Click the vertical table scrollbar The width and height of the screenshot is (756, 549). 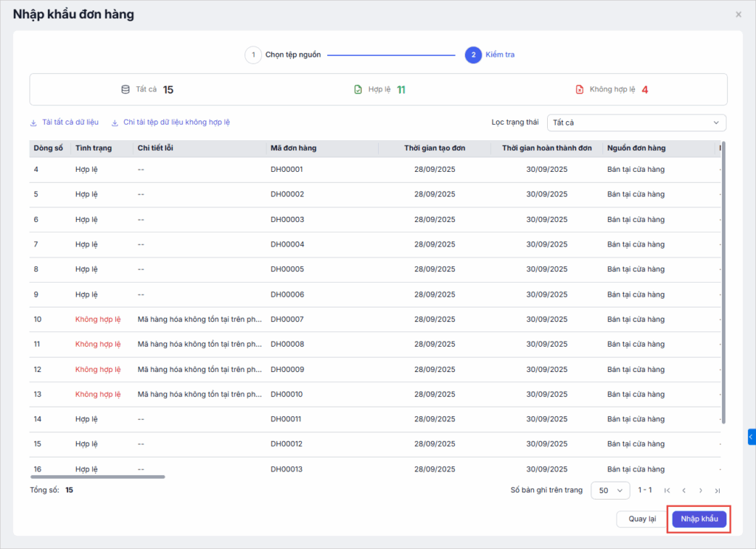724,280
